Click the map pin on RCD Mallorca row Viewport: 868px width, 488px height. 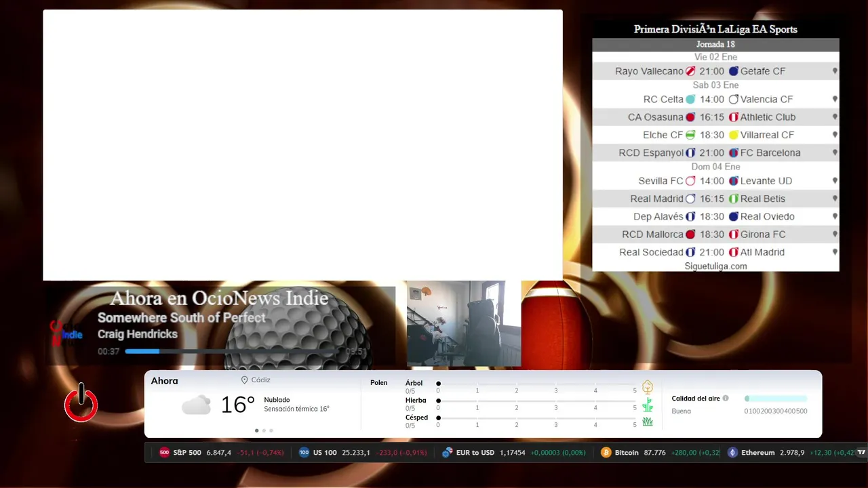click(835, 235)
